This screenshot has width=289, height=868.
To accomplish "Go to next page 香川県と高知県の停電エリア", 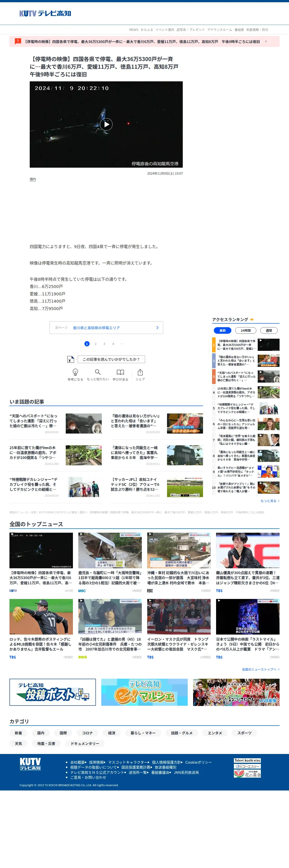I will (106, 327).
